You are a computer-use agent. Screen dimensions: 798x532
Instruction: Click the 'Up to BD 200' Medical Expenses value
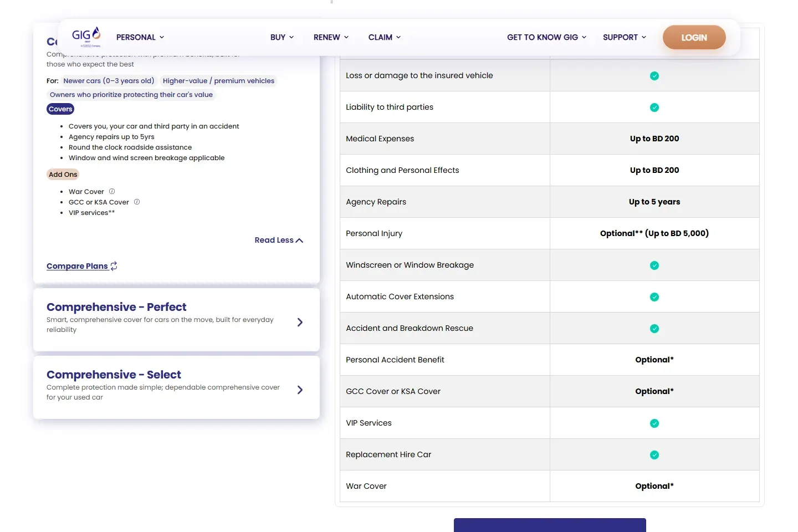click(x=654, y=139)
